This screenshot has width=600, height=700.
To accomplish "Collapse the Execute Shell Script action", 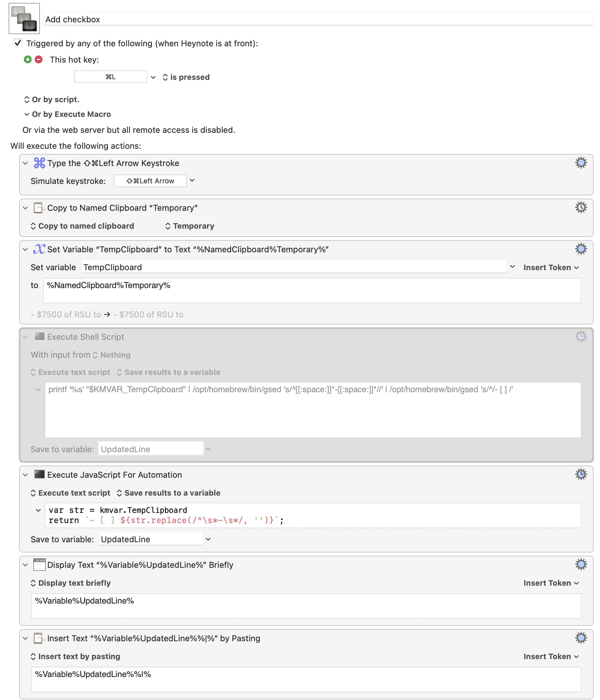I will coord(25,337).
